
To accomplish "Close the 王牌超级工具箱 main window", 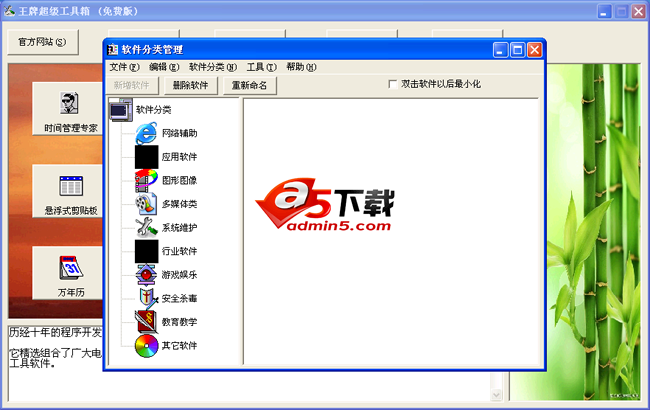I will coord(639,11).
